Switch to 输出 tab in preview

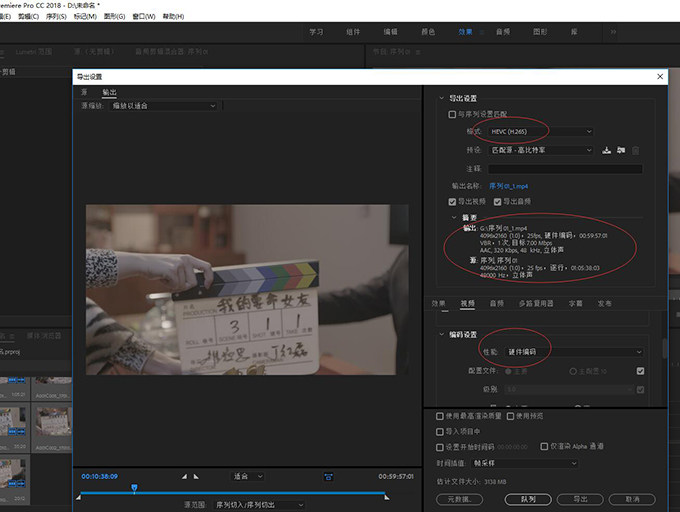109,92
